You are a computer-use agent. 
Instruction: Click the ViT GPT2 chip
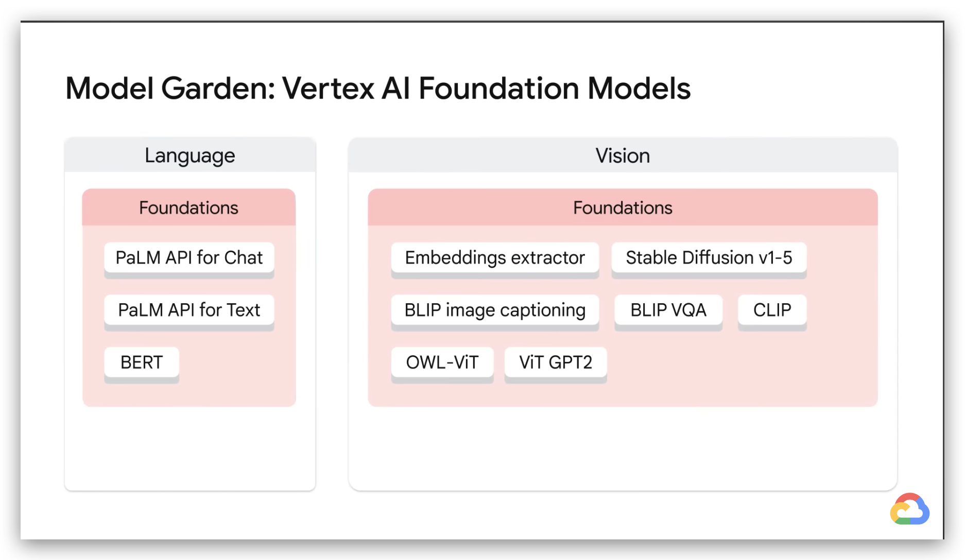pyautogui.click(x=556, y=363)
